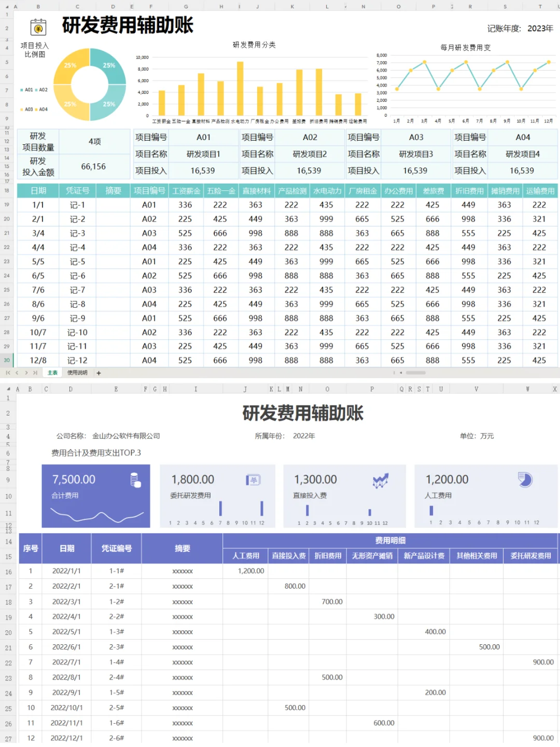Screen dimensions: 560x747
Task: Select the 主表 sheet tab
Action: click(52, 372)
